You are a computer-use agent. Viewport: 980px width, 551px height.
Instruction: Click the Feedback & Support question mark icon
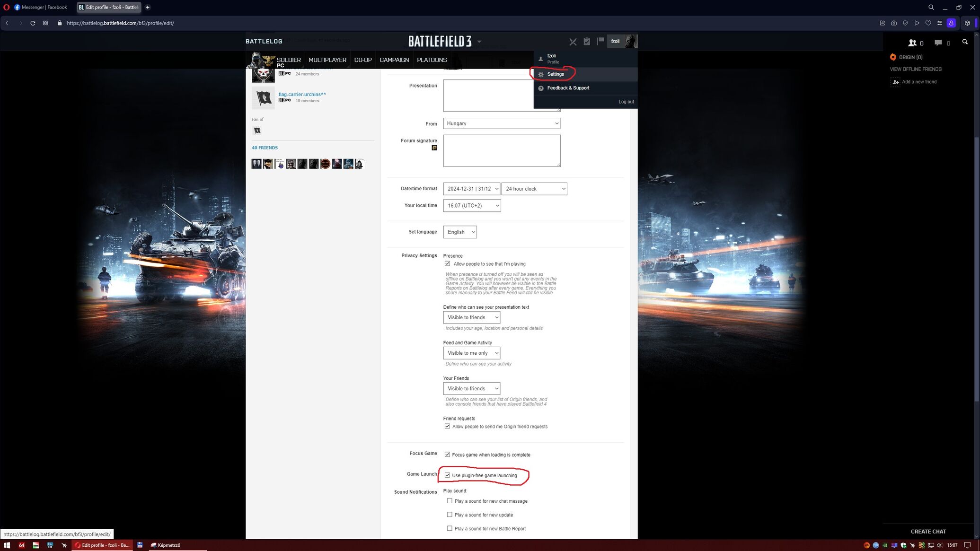(x=541, y=88)
